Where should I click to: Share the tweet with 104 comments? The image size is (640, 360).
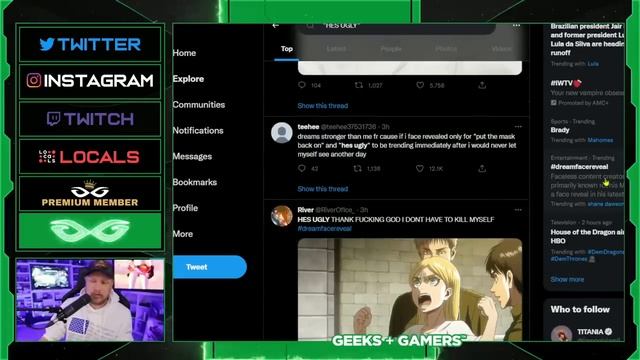point(482,85)
